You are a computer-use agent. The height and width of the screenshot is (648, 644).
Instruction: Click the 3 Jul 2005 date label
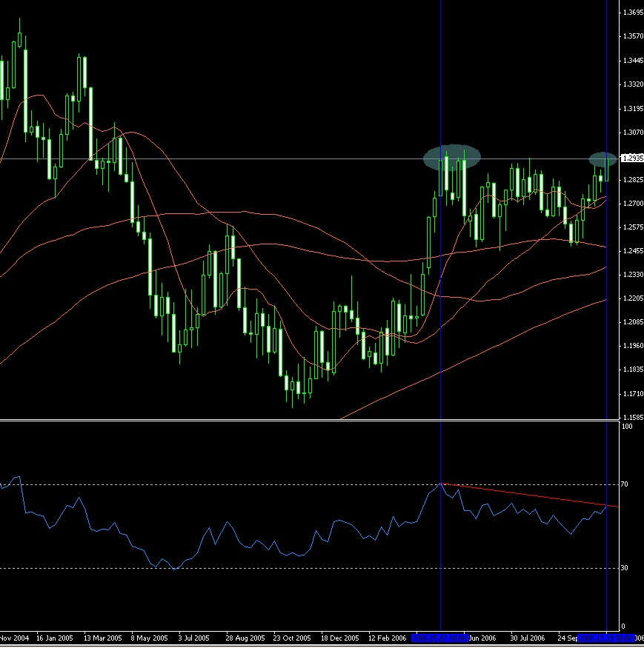point(193,638)
